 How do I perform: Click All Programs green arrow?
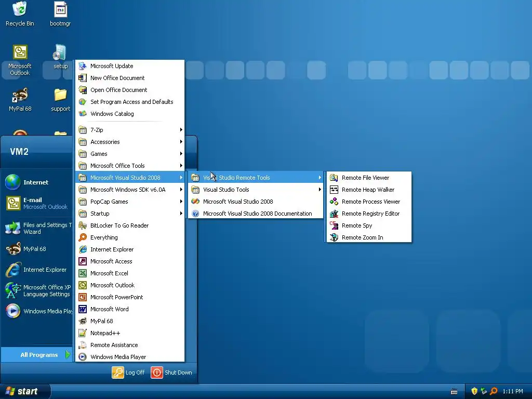point(68,354)
